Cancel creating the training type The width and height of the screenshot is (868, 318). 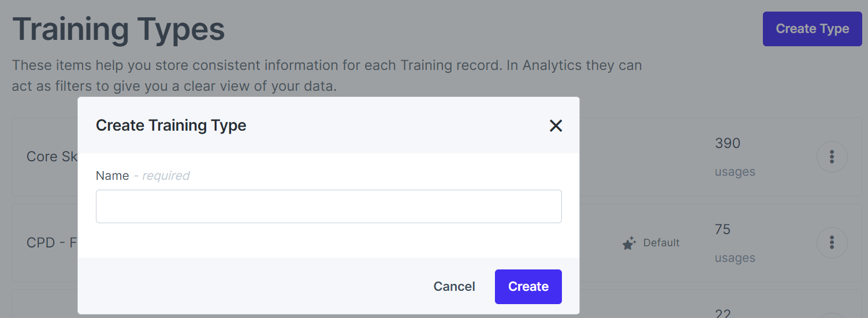(455, 287)
